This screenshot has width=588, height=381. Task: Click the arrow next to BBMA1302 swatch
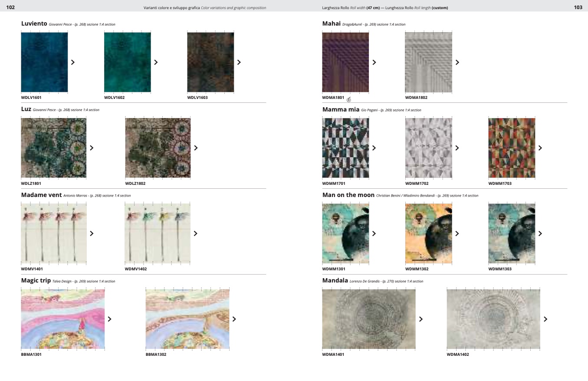click(234, 319)
